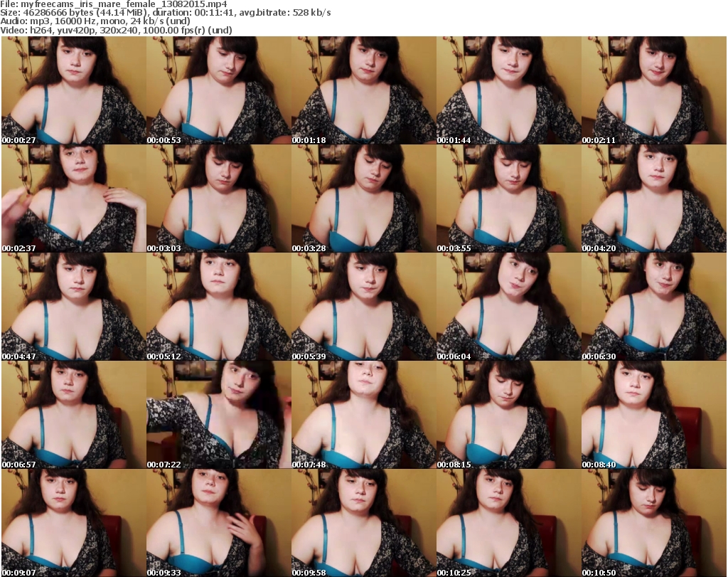Click the frame labeled 00:08:15
Image resolution: width=728 pixels, height=577 pixels.
(x=509, y=414)
